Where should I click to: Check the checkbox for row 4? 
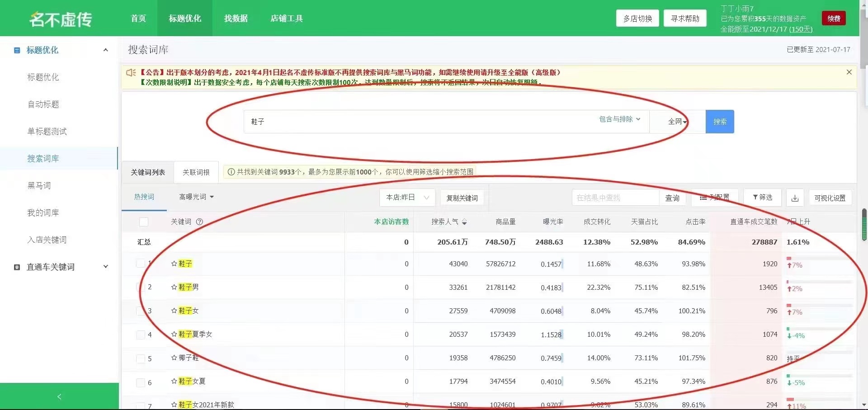click(141, 335)
